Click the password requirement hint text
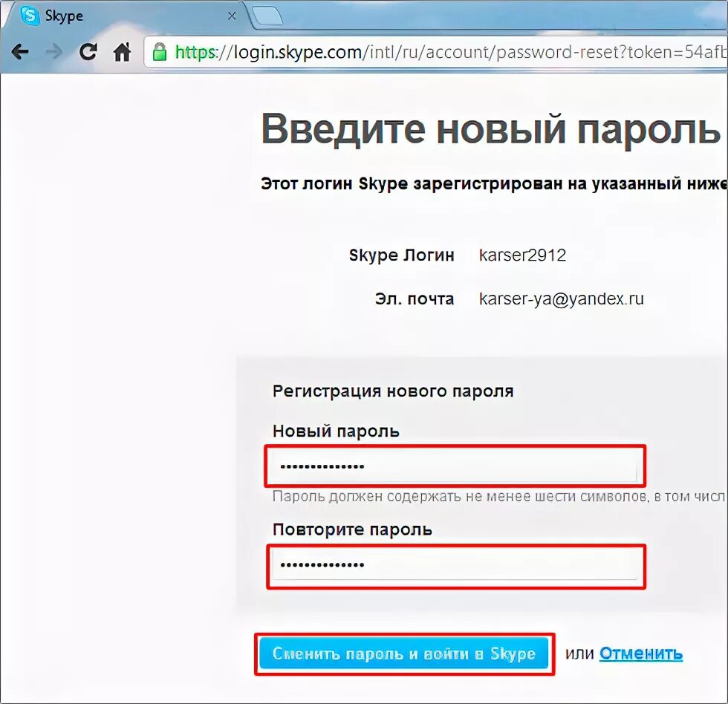This screenshot has height=704, width=728. point(499,497)
